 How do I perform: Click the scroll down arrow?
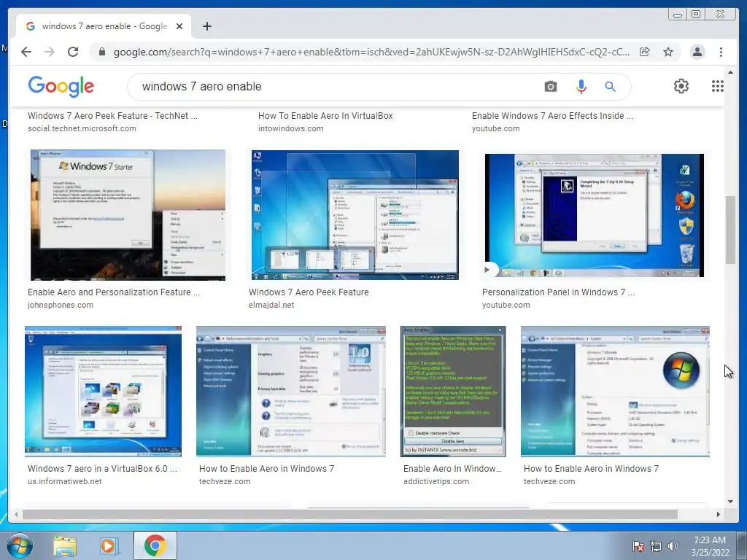(x=730, y=502)
